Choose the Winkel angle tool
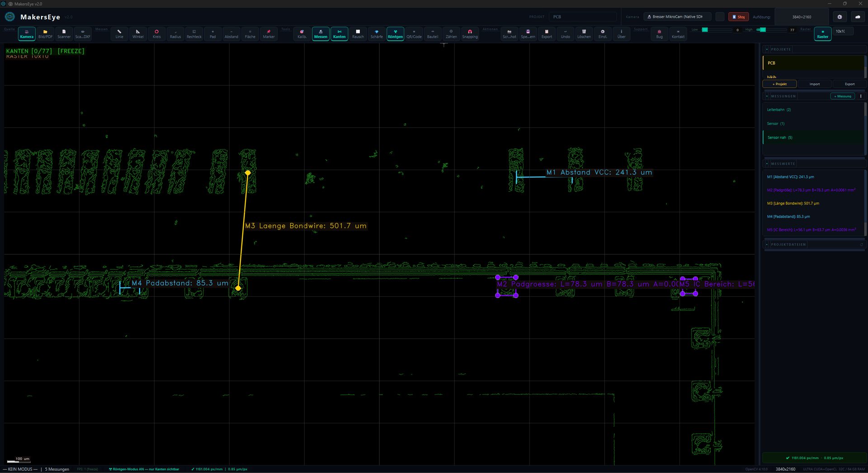The image size is (868, 473). coord(138,34)
